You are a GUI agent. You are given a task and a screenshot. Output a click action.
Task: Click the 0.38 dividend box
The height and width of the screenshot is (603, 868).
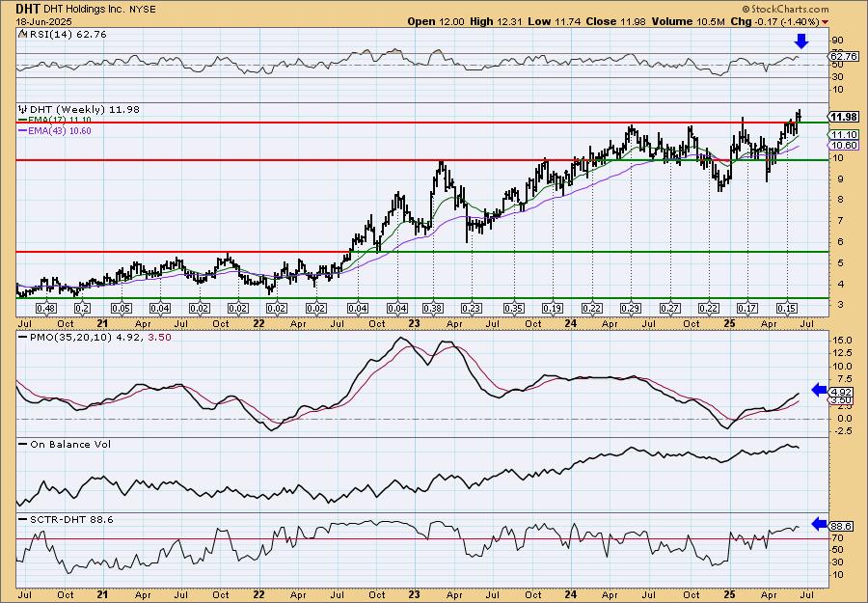[432, 309]
